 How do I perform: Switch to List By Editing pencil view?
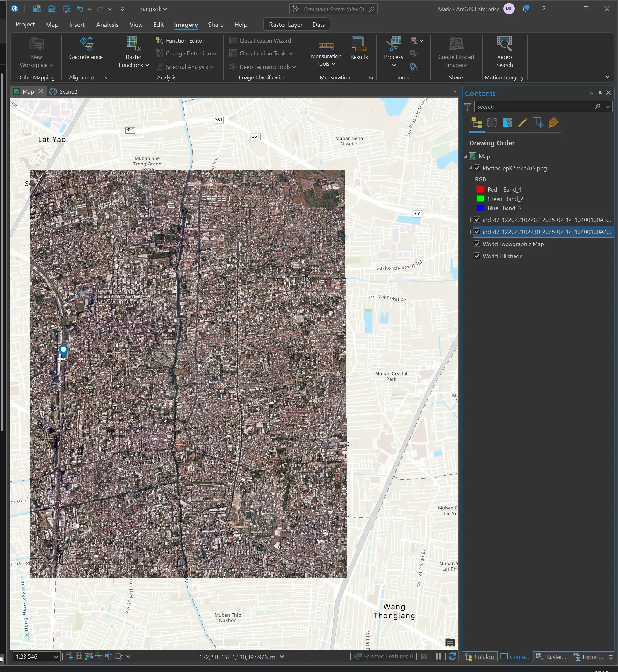(522, 123)
